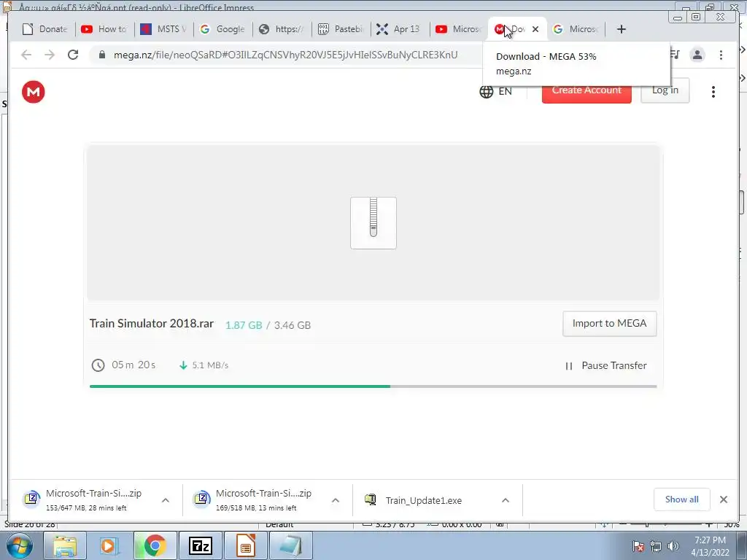This screenshot has width=747, height=560.
Task: Click Chrome taskbar icon
Action: pyautogui.click(x=155, y=545)
